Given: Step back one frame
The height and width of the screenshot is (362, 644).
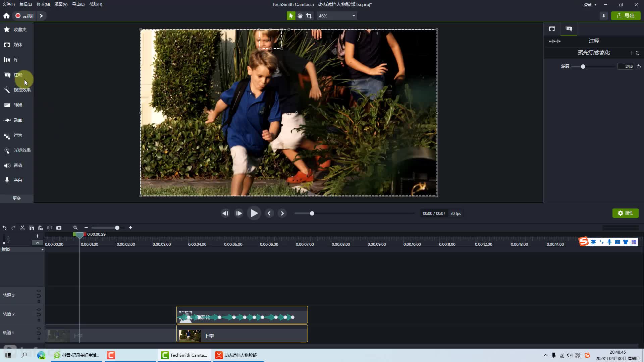Looking at the screenshot, I should coord(225,213).
